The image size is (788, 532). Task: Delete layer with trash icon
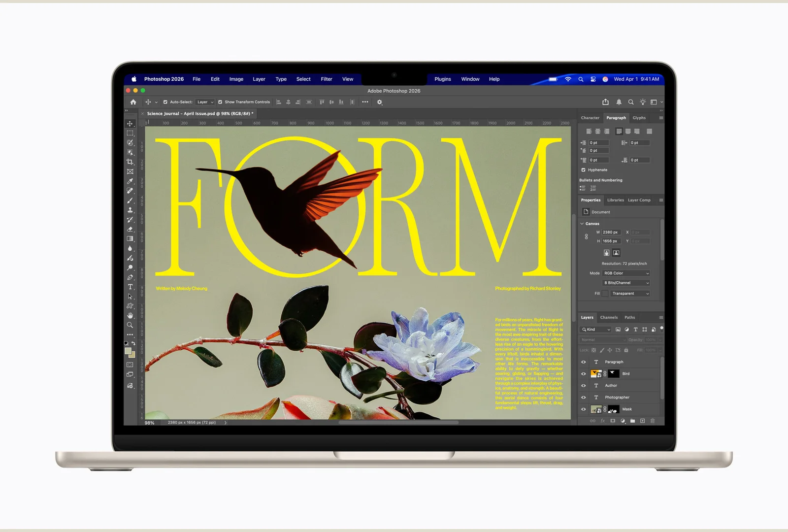[x=653, y=421]
